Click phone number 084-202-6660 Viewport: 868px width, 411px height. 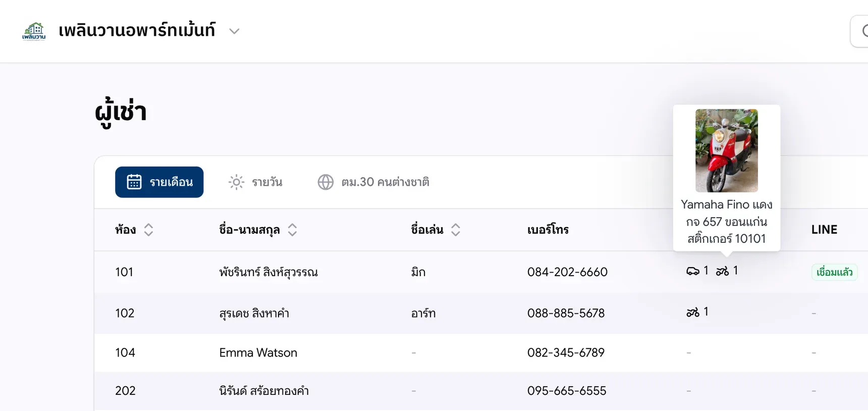[567, 272]
